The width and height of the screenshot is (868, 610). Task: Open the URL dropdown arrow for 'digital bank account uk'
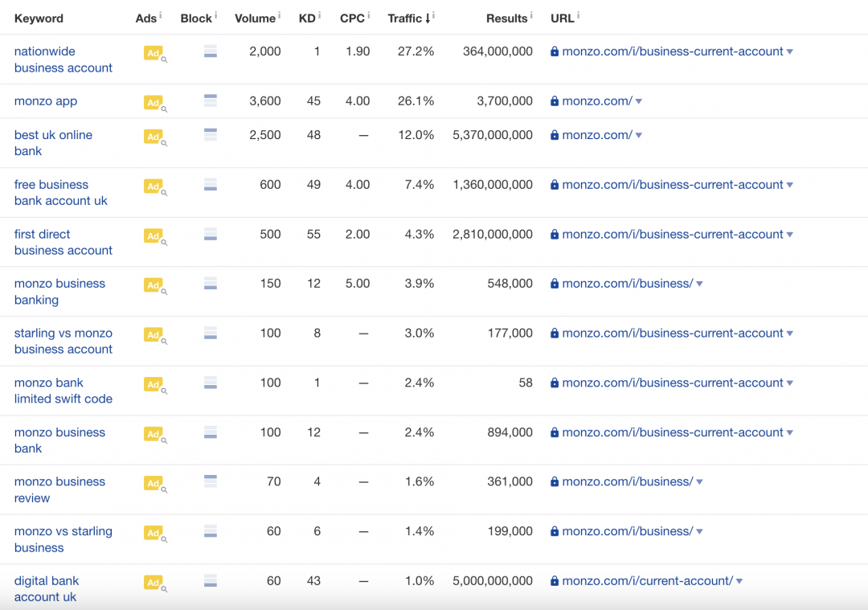(x=739, y=581)
